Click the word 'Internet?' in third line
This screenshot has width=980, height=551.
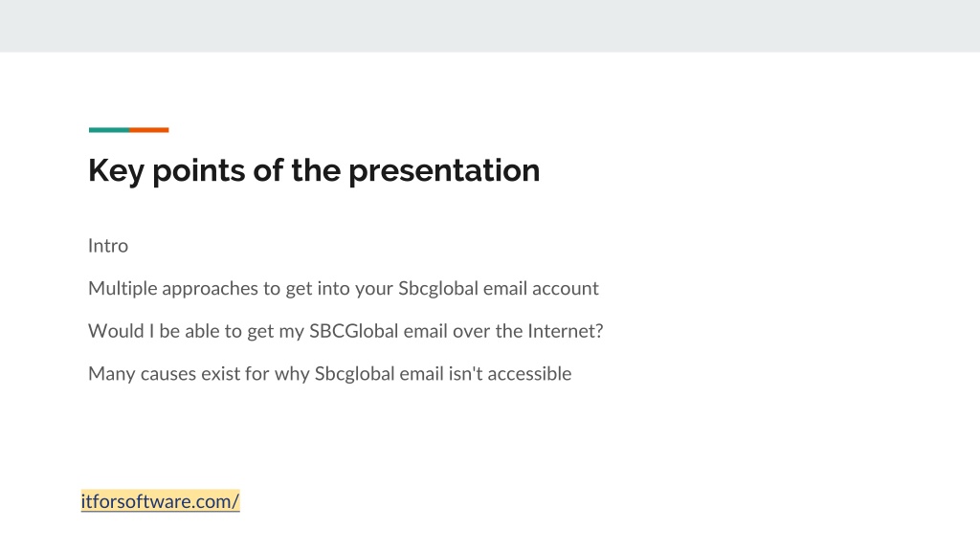565,330
